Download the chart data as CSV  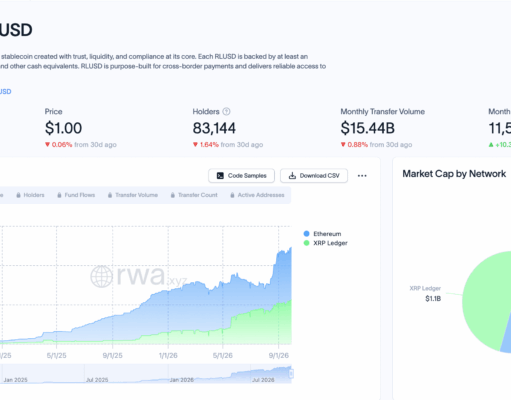314,176
